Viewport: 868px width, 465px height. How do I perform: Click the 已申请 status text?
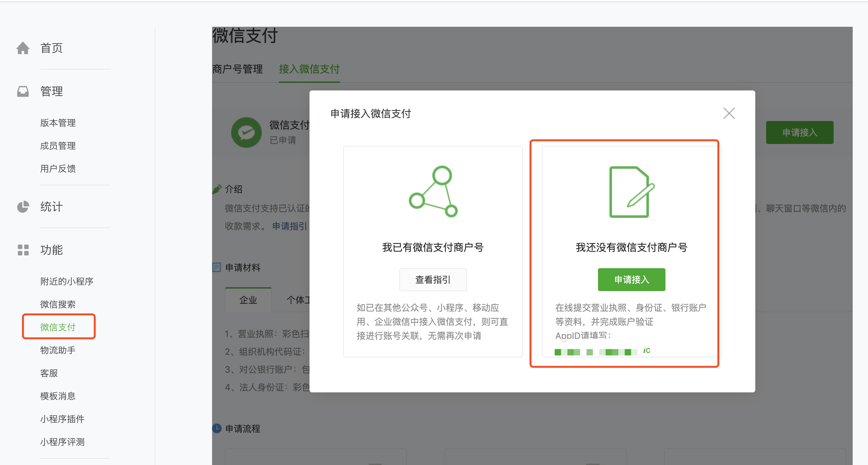point(283,140)
